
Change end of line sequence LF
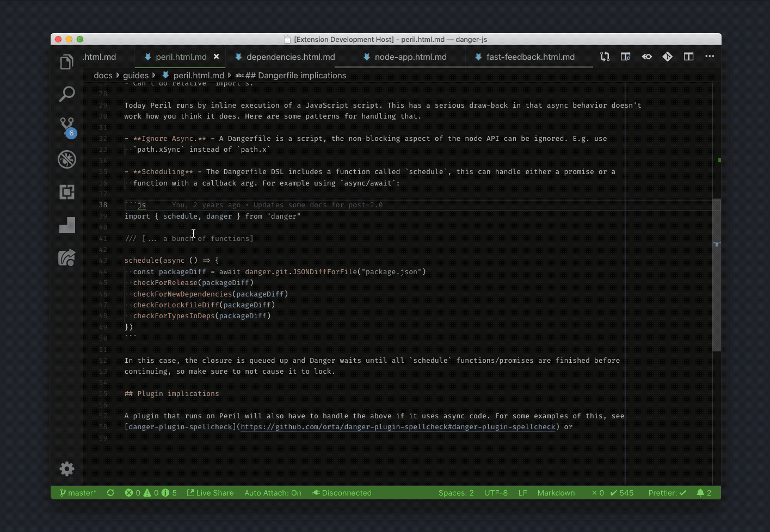point(522,493)
